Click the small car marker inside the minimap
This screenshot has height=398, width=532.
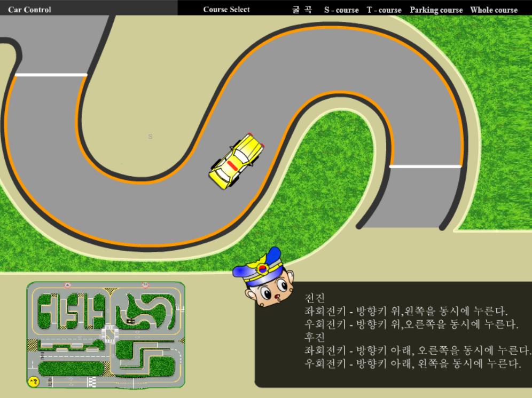click(130, 322)
